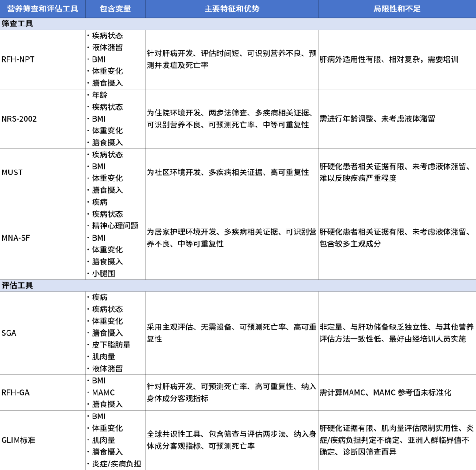Click the 营养筛查和评估工具 column header

tap(42, 8)
